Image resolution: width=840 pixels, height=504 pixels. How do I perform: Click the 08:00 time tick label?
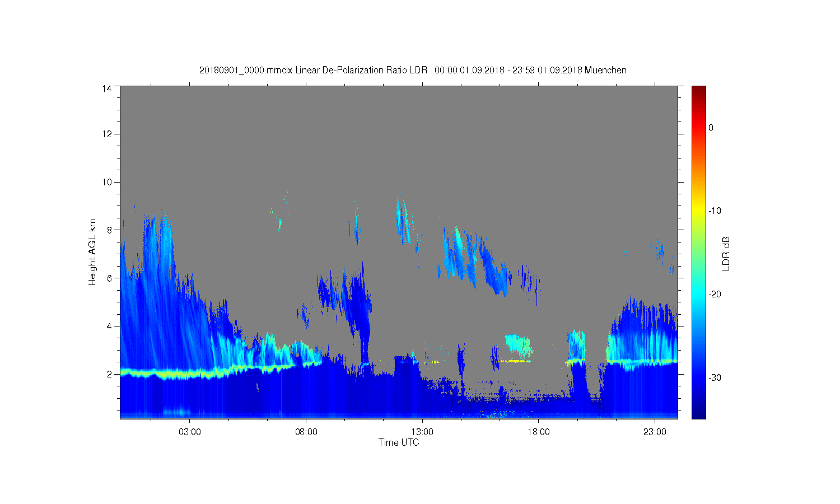[306, 432]
